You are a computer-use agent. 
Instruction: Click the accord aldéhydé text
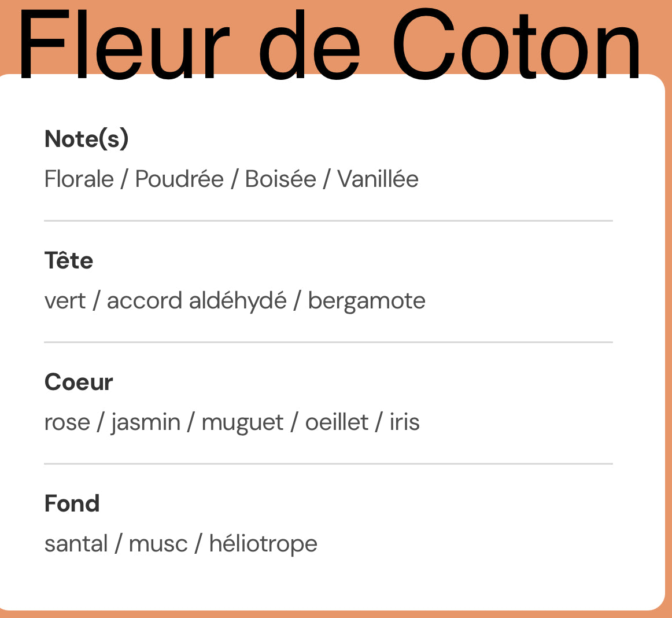click(197, 301)
